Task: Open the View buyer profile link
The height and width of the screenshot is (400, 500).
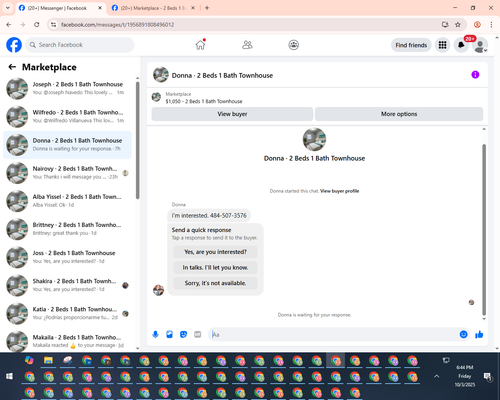Action: point(339,191)
